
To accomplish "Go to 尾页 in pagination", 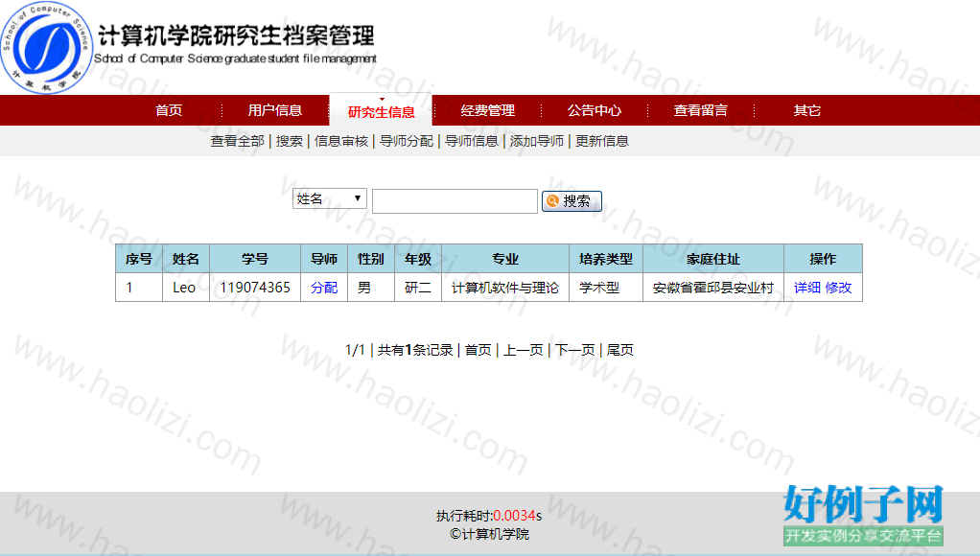I will (x=620, y=350).
